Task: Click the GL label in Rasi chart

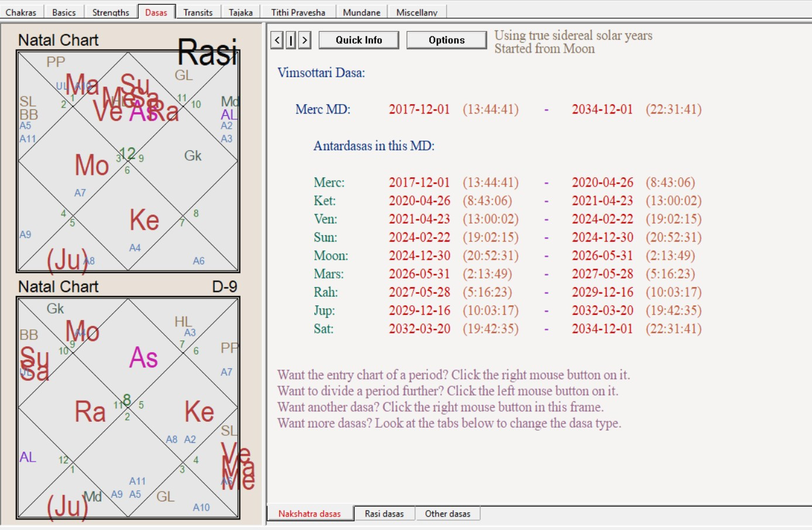Action: 183,75
